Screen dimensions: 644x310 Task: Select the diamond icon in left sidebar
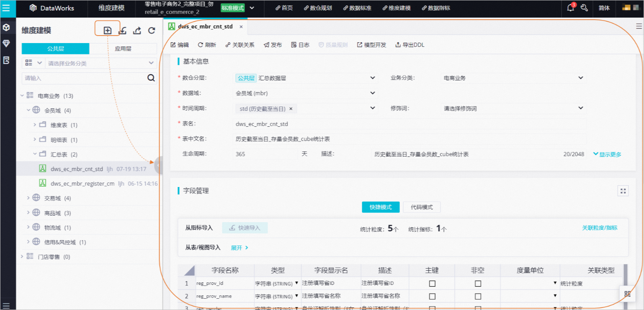click(6, 44)
